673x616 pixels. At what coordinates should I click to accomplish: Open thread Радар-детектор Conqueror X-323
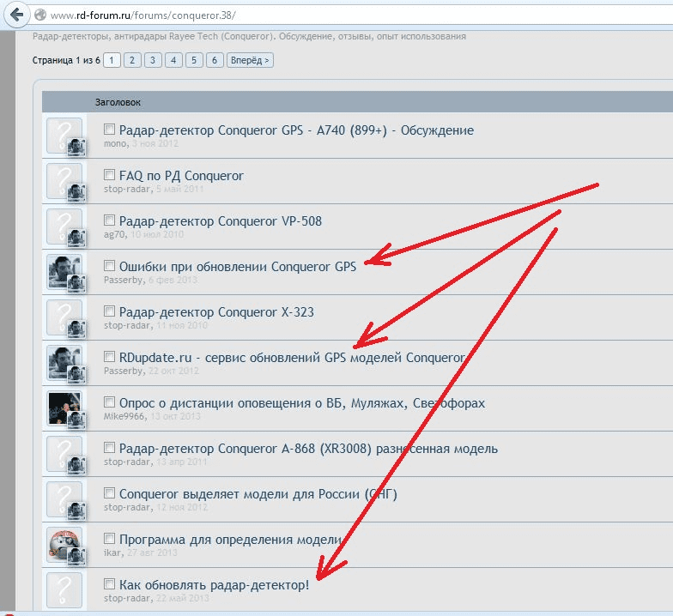click(216, 312)
